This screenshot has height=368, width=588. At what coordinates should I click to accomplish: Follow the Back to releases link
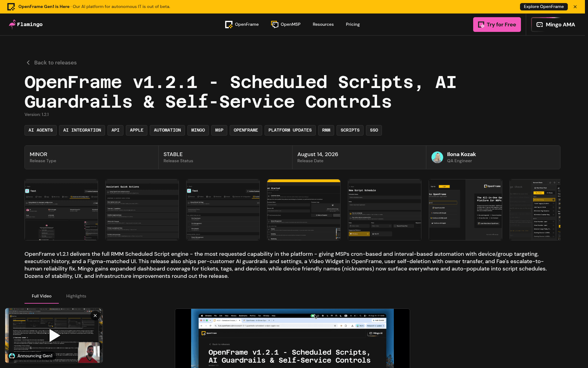point(55,63)
